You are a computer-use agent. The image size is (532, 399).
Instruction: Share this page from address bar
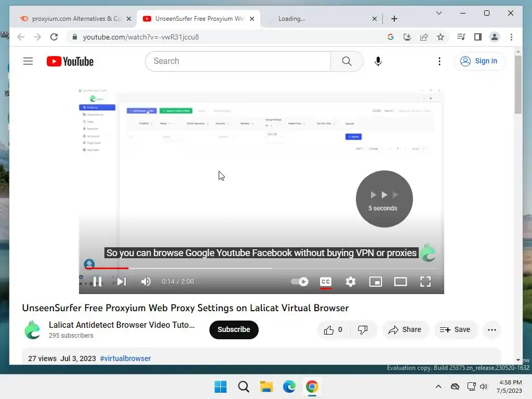424,37
